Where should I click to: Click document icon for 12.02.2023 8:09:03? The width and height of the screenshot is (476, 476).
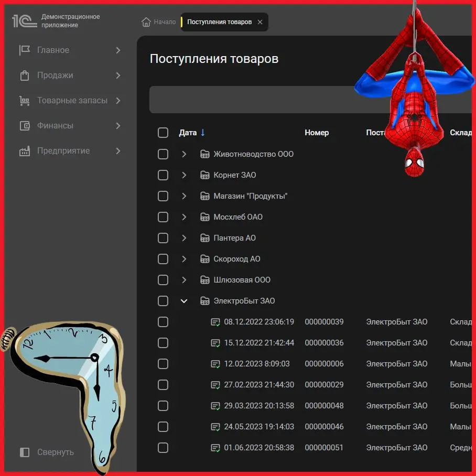(215, 364)
